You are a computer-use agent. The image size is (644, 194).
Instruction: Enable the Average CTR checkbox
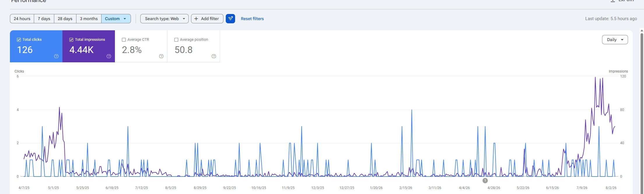coord(124,40)
